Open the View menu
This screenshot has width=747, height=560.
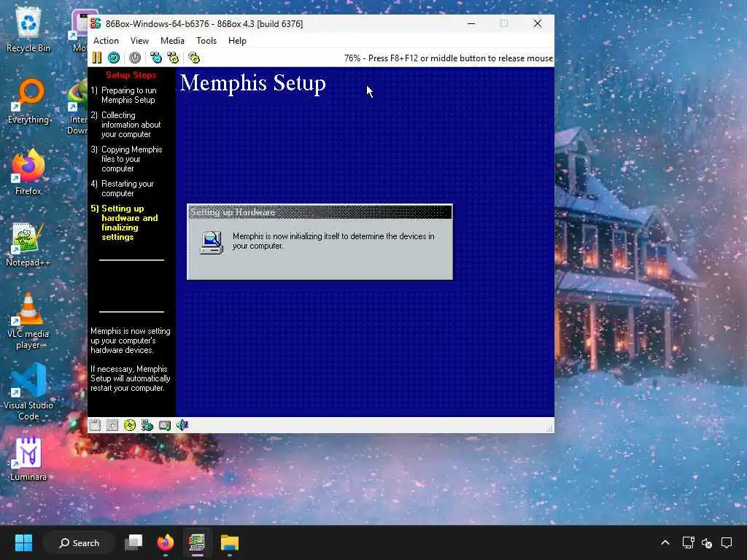(139, 41)
